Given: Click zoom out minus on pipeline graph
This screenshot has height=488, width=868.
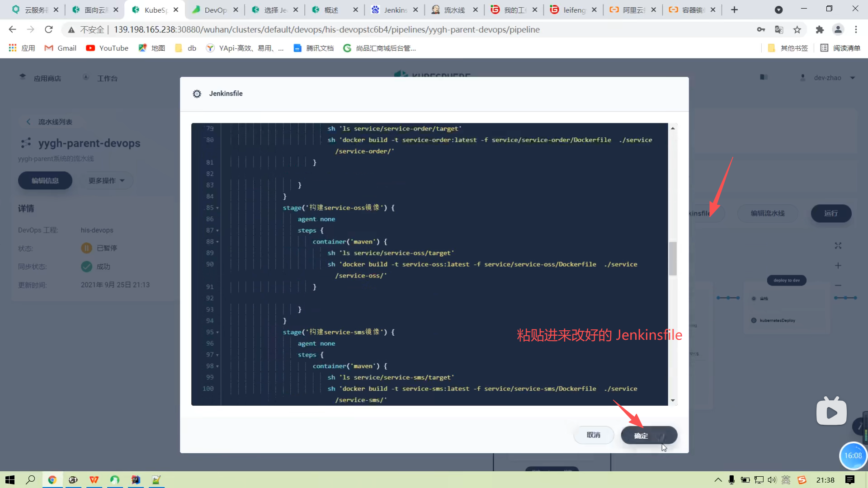Looking at the screenshot, I should tap(838, 285).
